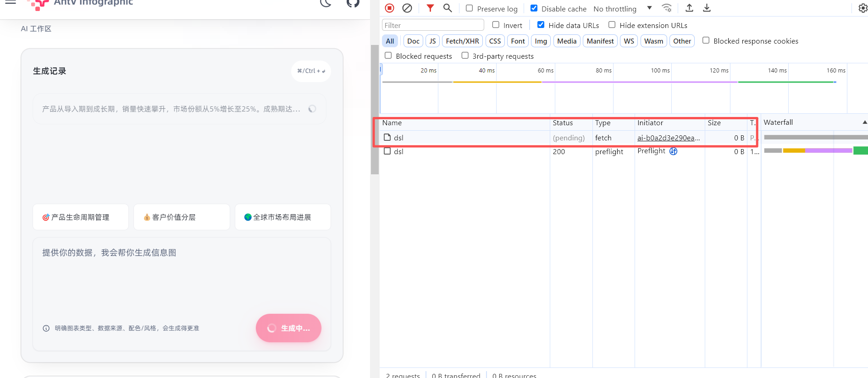Click the Preflight request link icon
Screen dimensions: 868x378
click(673, 151)
